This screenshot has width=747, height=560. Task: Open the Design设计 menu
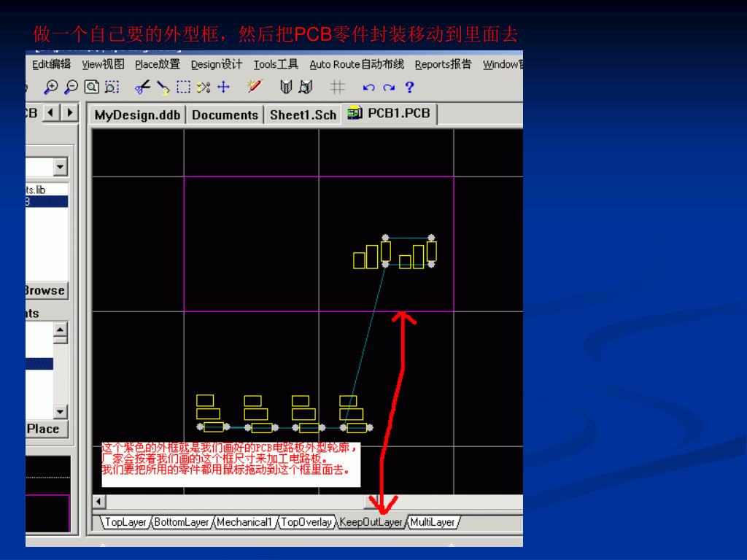coord(216,64)
